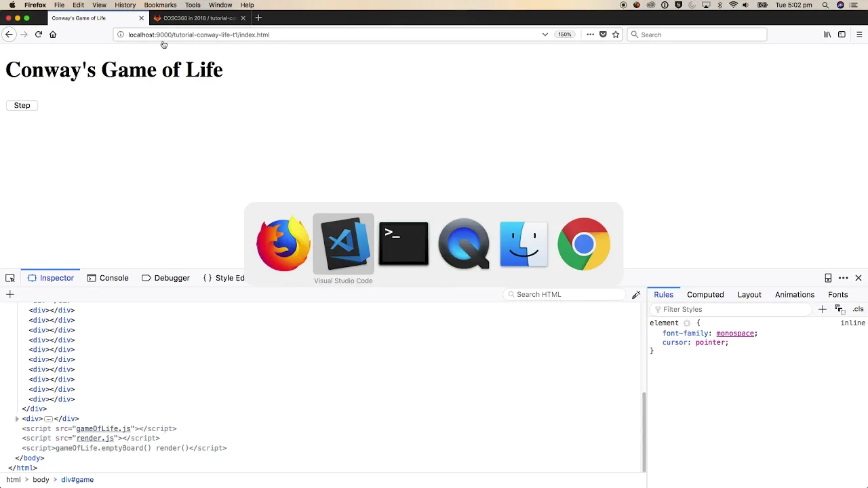The image size is (868, 488).
Task: Click the 150% zoom level badge
Action: click(565, 35)
